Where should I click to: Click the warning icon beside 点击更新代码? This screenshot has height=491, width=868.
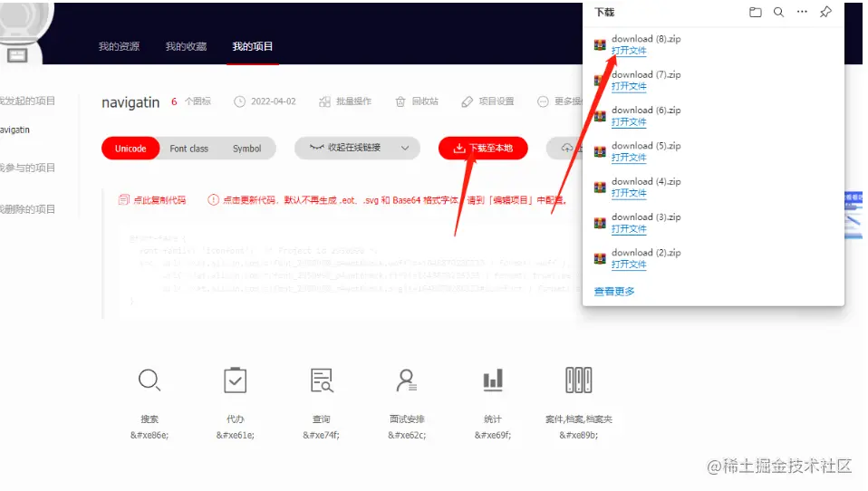click(213, 200)
